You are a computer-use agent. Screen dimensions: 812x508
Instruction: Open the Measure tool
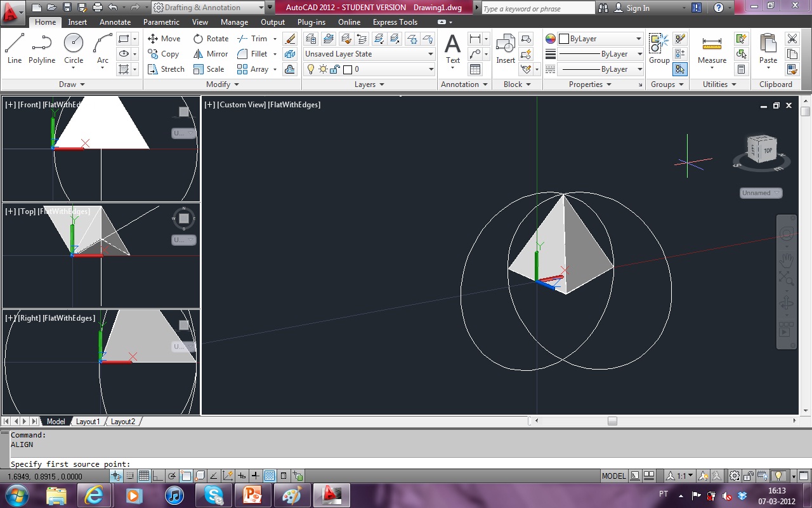[x=712, y=50]
